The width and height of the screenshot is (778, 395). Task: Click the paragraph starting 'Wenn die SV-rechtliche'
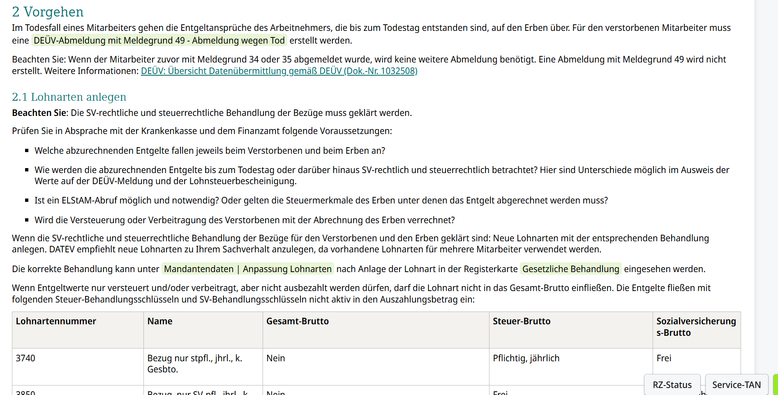[x=360, y=244]
